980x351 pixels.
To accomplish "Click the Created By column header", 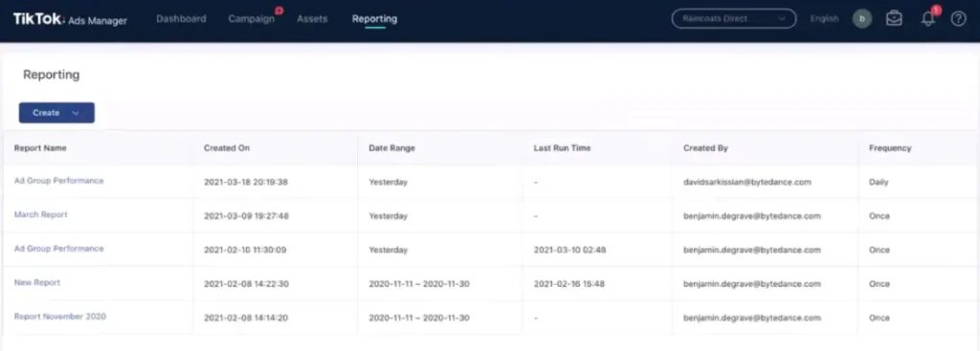I will click(x=705, y=148).
